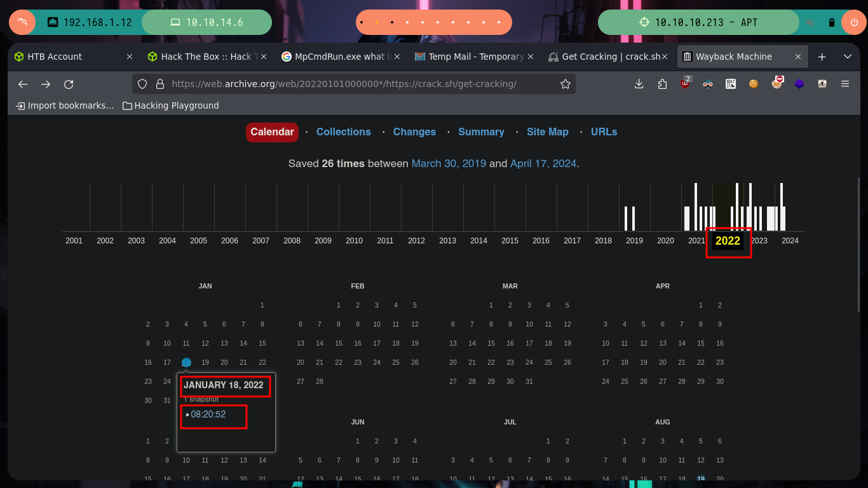The height and width of the screenshot is (488, 868).
Task: Select year 2019 on the timeline
Action: [x=634, y=241]
